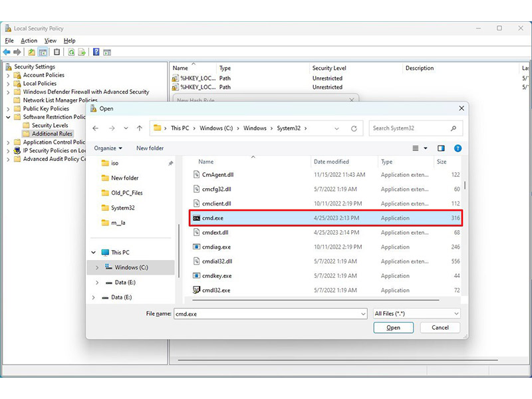Viewport: 532px width, 399px height.
Task: Click the pin icon next to the iso folder
Action: click(x=171, y=163)
